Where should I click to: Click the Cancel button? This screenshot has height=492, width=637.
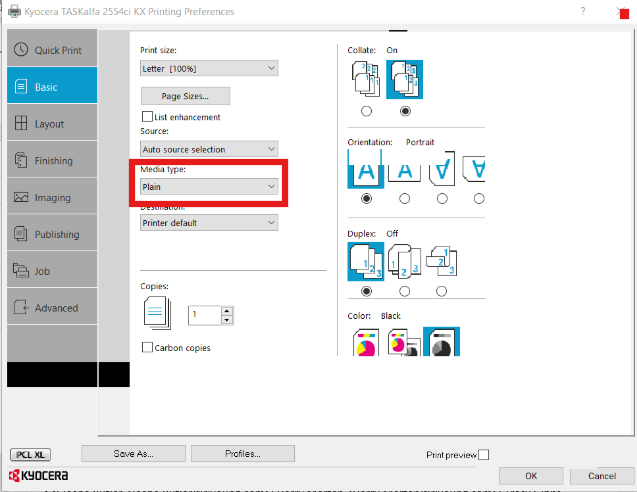click(x=602, y=476)
